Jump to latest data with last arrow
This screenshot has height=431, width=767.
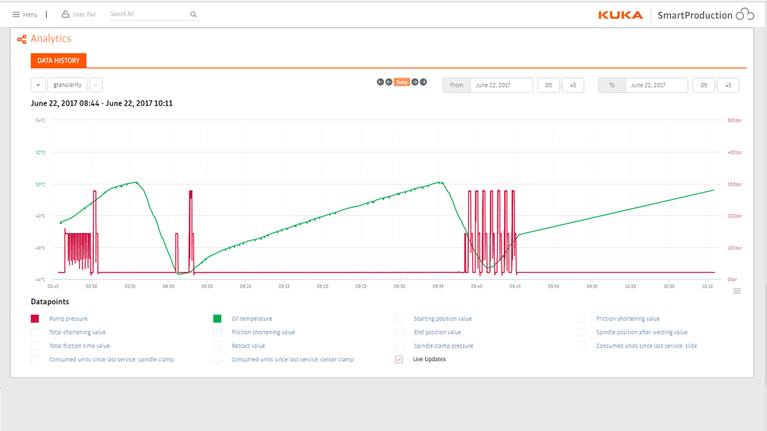click(x=424, y=82)
